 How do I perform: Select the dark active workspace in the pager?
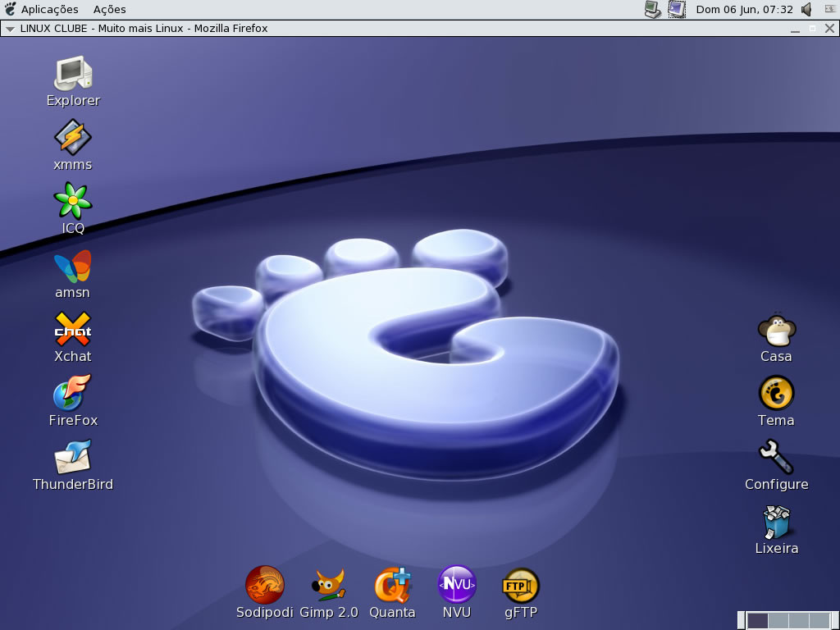[x=757, y=621]
